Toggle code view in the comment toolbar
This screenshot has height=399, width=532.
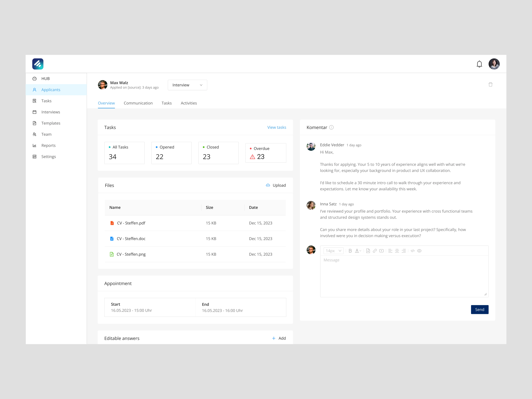tap(413, 251)
